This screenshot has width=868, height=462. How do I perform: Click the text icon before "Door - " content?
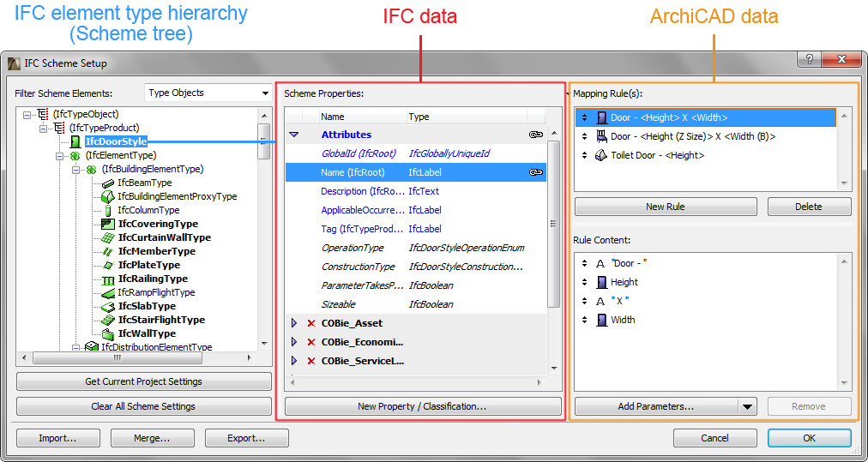[x=600, y=264]
